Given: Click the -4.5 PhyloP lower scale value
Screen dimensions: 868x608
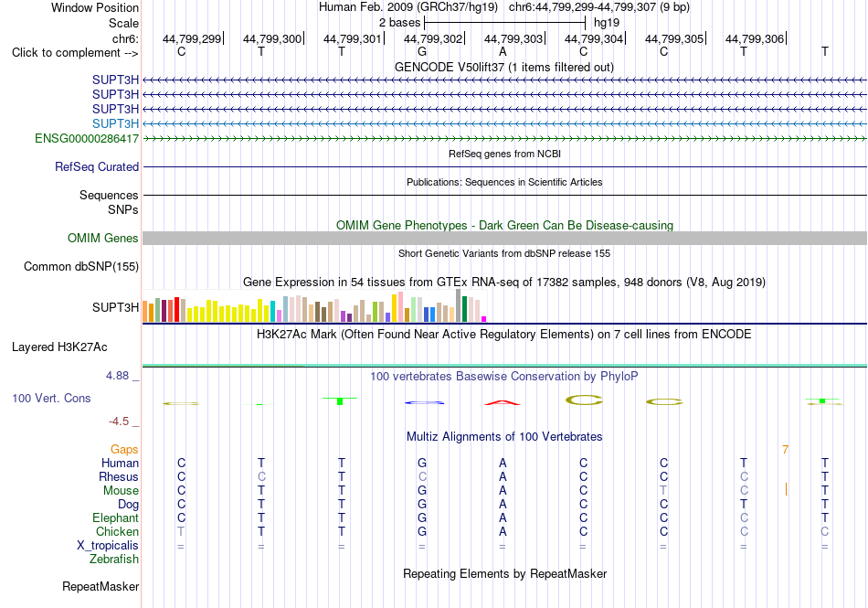Looking at the screenshot, I should tap(119, 421).
